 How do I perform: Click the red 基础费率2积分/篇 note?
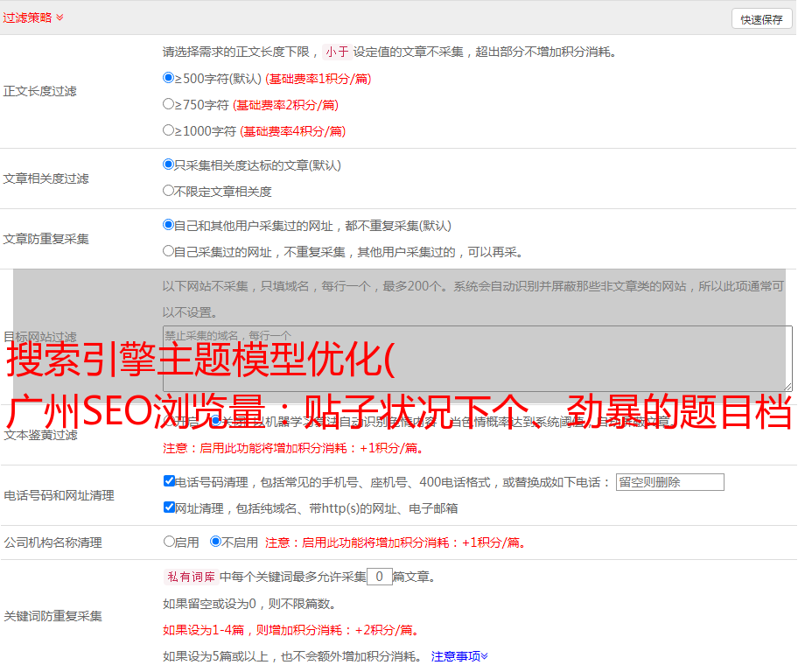point(285,105)
